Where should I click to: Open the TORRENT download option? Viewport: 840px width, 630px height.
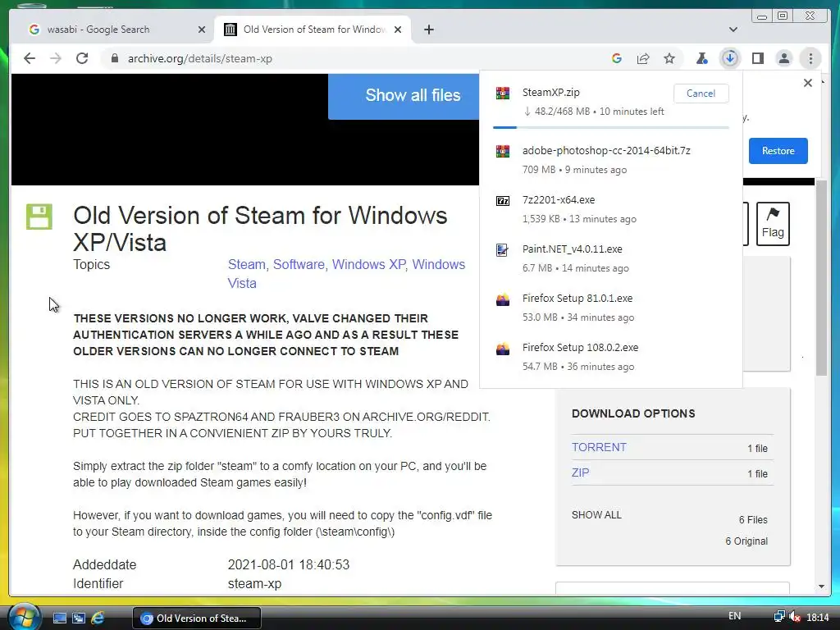(x=599, y=447)
